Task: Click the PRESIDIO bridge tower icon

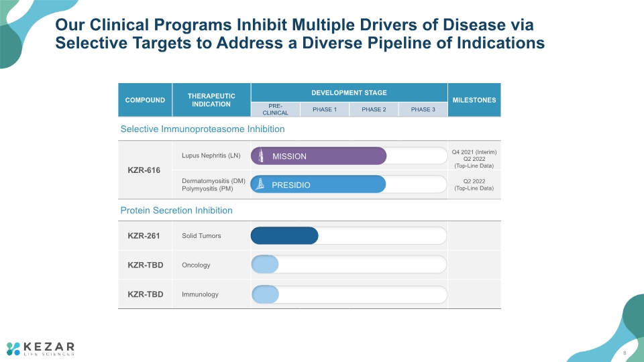Action: 260,184
